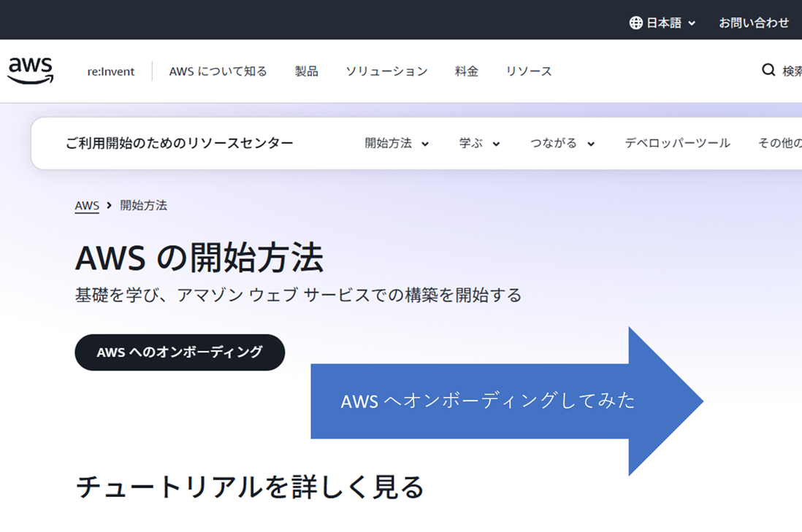
Task: Click the 開始方法 breadcrumb text
Action: pos(144,206)
